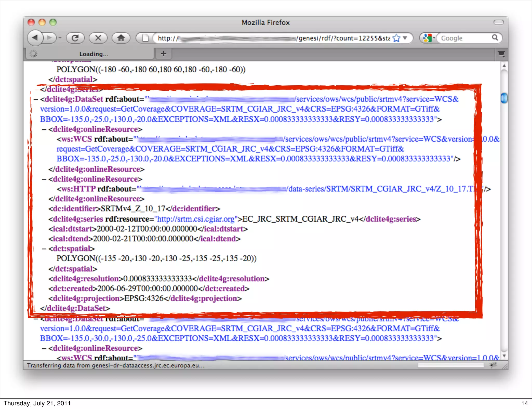Click the Forward navigation arrow button
Image resolution: width=532 pixels, height=409 pixels.
[50, 38]
